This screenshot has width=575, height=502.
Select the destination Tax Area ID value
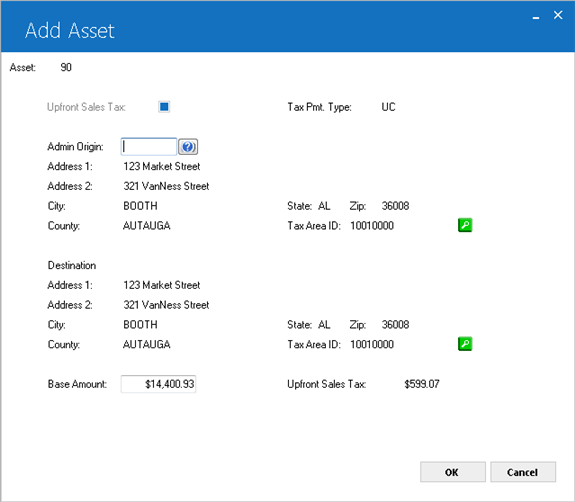point(372,344)
